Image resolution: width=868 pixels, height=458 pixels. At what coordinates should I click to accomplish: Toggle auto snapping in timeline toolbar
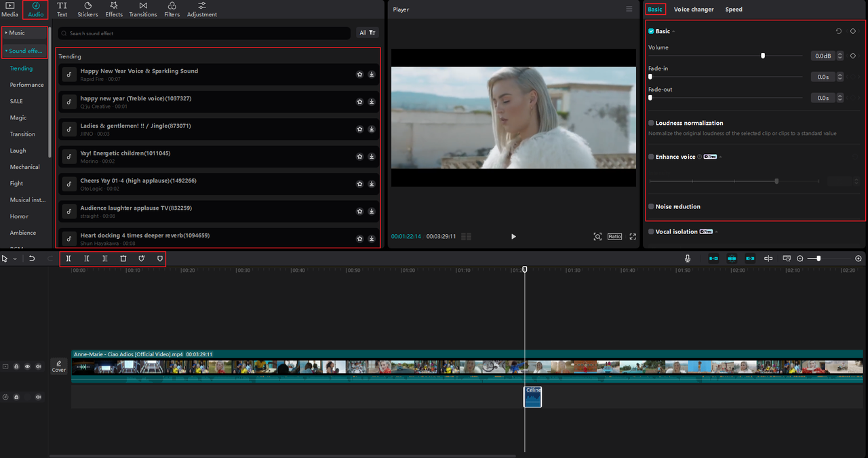[x=732, y=259]
